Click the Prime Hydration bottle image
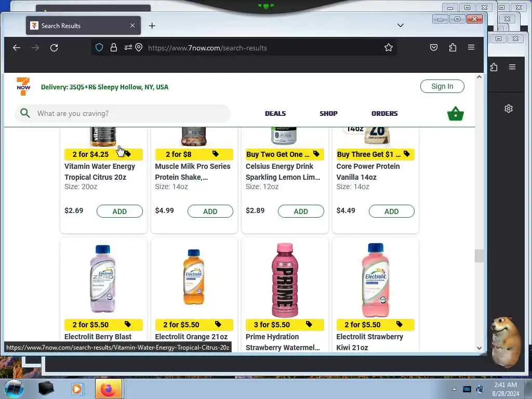Screen dimensions: 532x399 click(285, 280)
